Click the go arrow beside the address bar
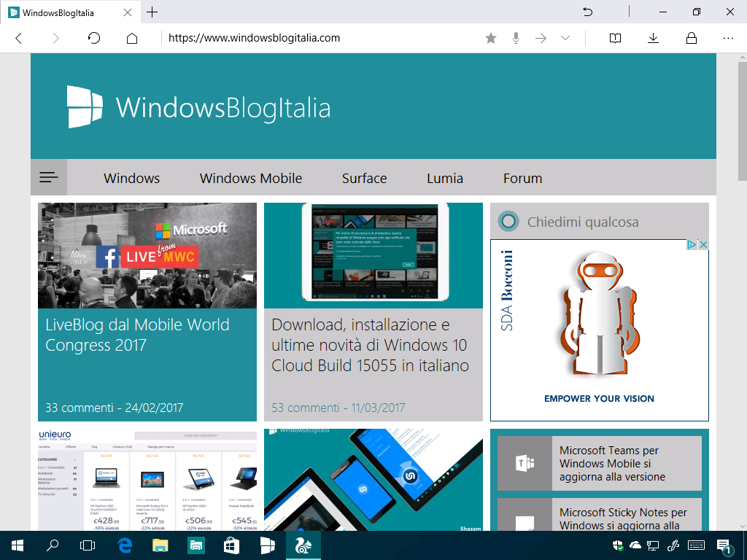 [x=541, y=38]
